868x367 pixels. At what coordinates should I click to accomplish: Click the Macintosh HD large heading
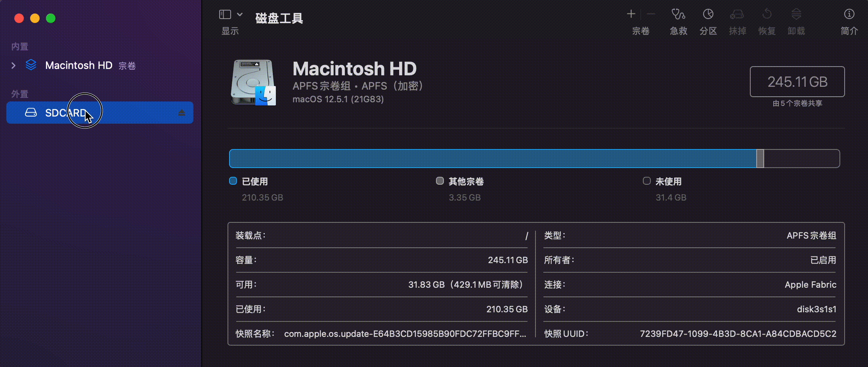355,69
